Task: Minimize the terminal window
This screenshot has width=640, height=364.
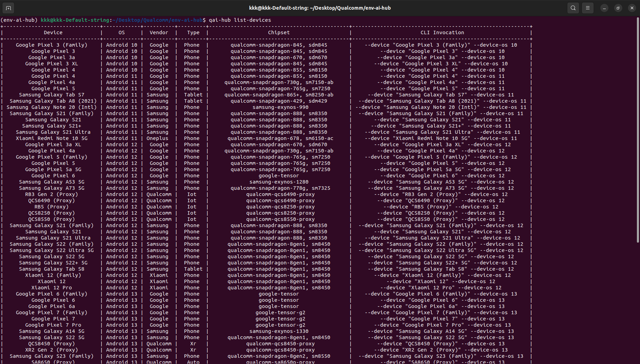Action: [x=604, y=8]
